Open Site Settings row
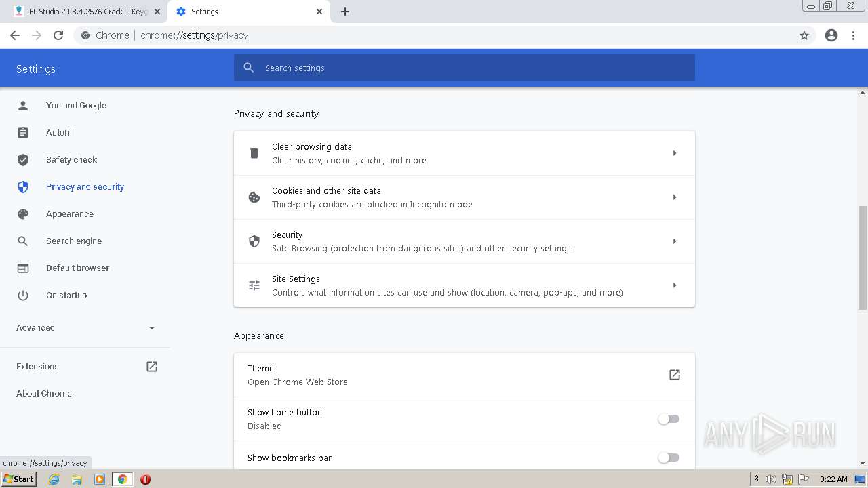 465,285
